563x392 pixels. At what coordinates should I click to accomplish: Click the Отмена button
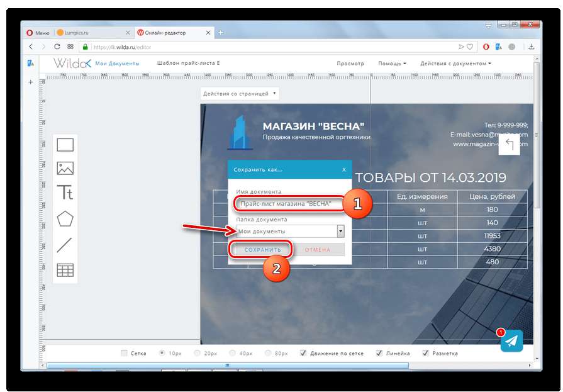pos(318,250)
